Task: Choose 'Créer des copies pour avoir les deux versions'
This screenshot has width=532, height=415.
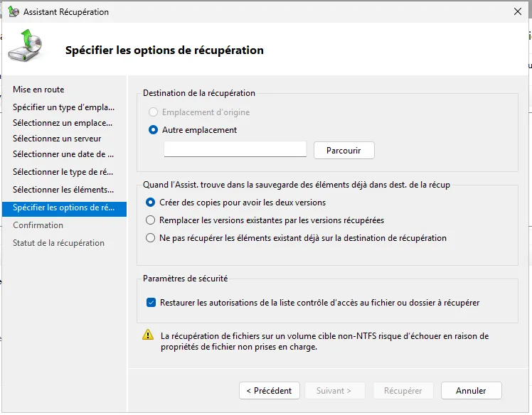Action: click(150, 203)
